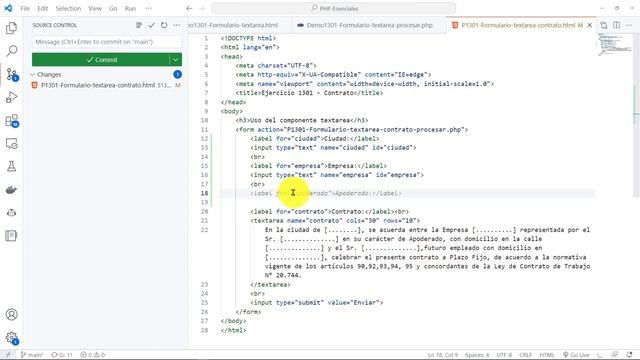The height and width of the screenshot is (360, 640).
Task: Click the h3 heading code line 10
Action: tap(302, 120)
